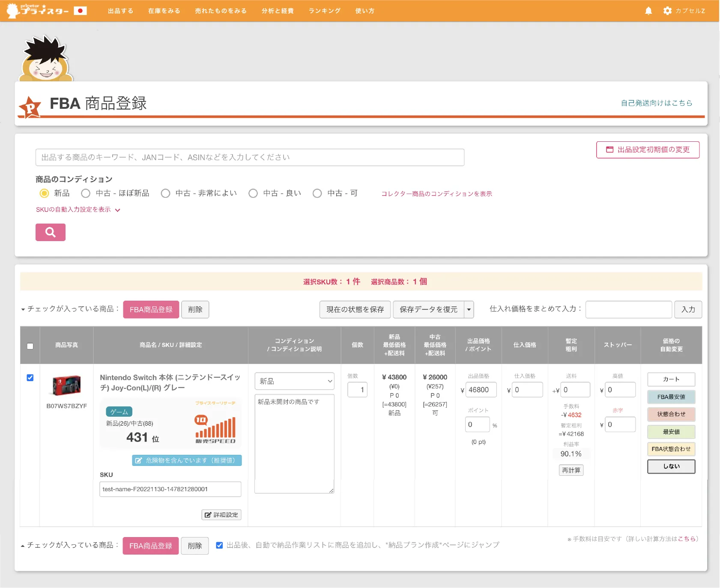Show コレクター商品のコンディション link
720x588 pixels.
tap(436, 194)
